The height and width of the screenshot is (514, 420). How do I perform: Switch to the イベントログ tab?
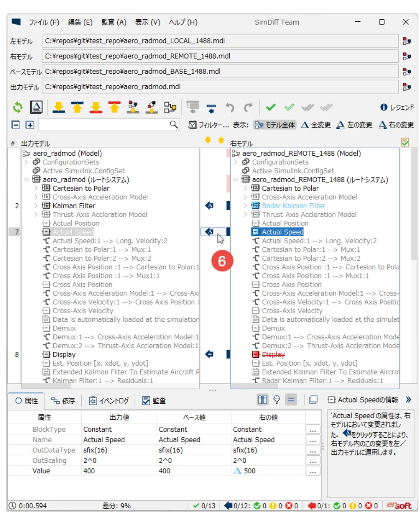(x=109, y=400)
